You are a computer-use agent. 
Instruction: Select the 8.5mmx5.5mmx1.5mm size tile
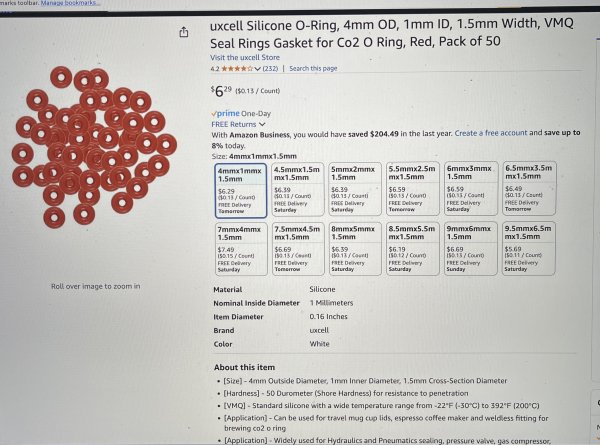pyautogui.click(x=412, y=248)
